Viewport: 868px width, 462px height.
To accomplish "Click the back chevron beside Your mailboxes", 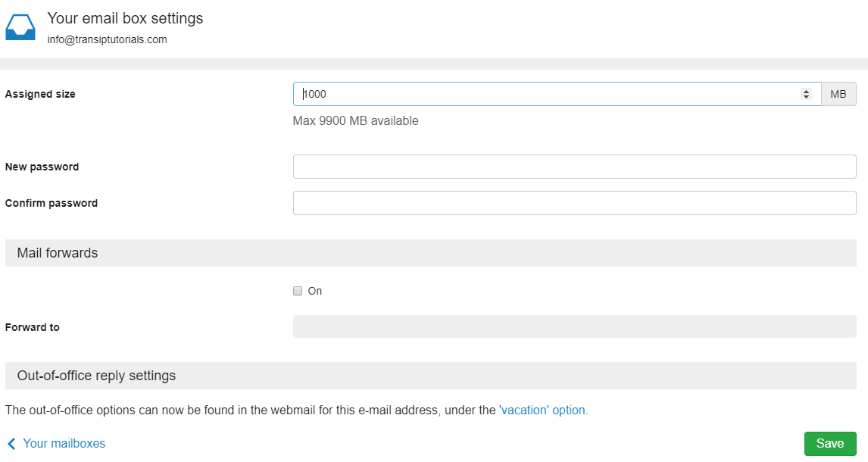I will [x=11, y=443].
